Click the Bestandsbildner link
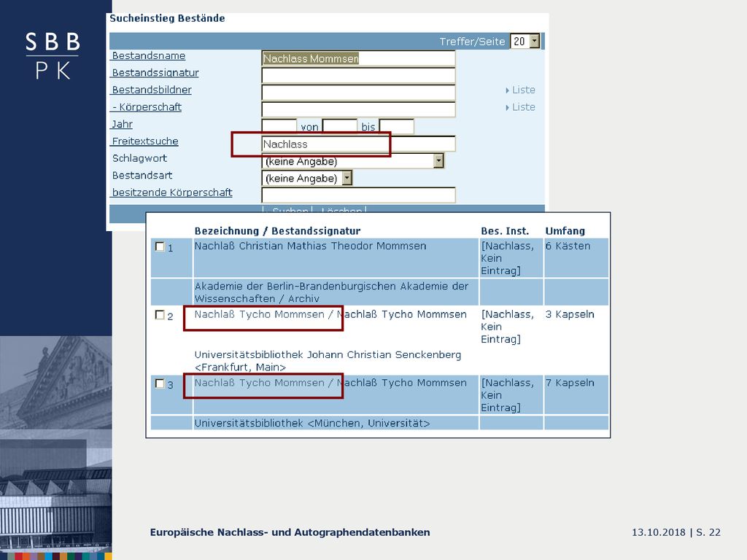The height and width of the screenshot is (560, 747). click(x=151, y=90)
